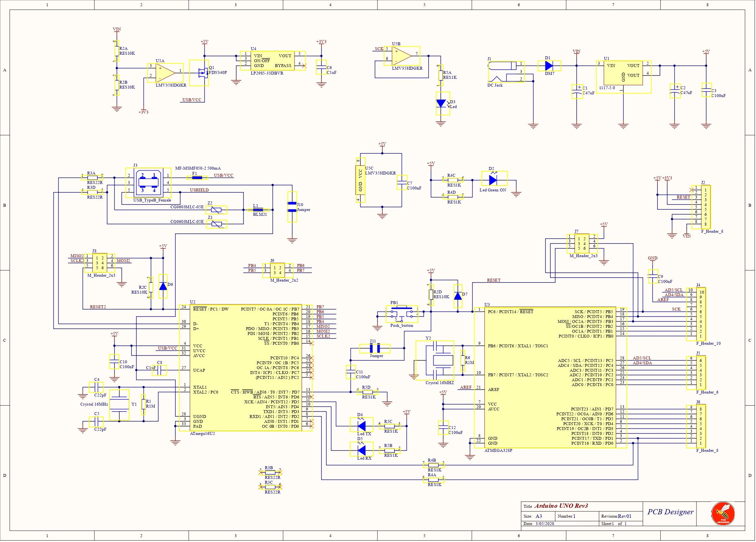Select the U5C power block
The height and width of the screenshot is (542, 756).
click(361, 180)
